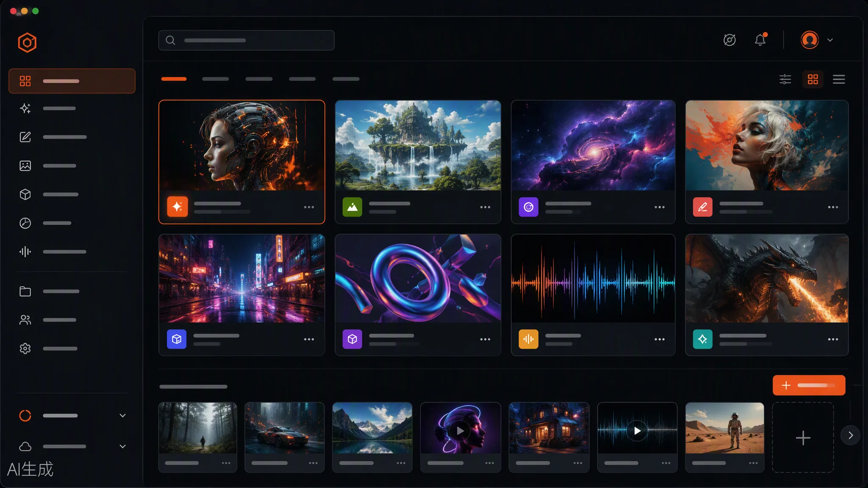Click the compass explore icon in header

[729, 40]
